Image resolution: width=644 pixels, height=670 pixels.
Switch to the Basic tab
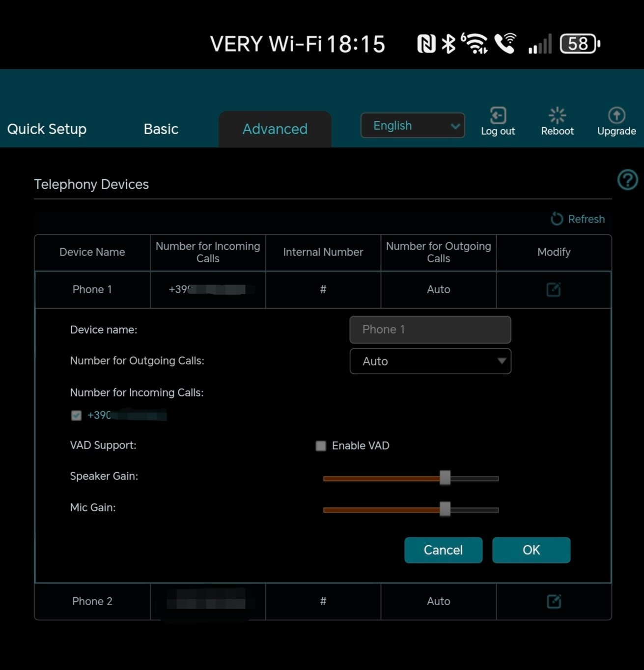click(161, 129)
